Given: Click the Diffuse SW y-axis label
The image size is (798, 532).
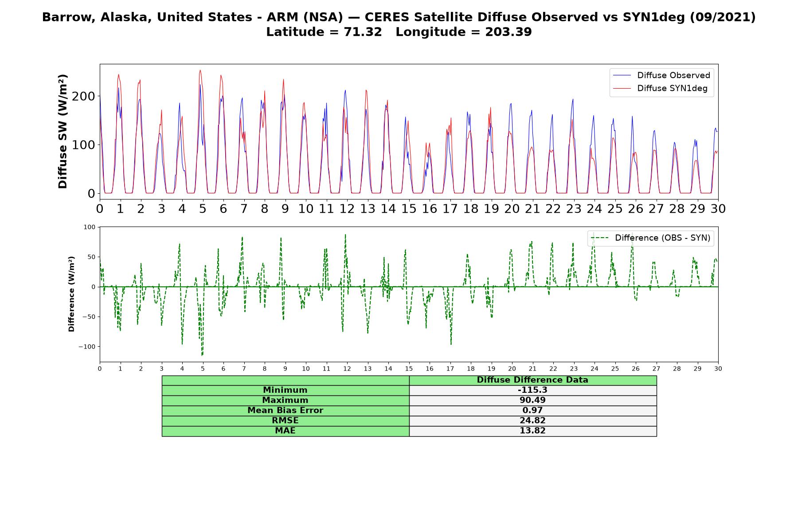Looking at the screenshot, I should tap(63, 131).
